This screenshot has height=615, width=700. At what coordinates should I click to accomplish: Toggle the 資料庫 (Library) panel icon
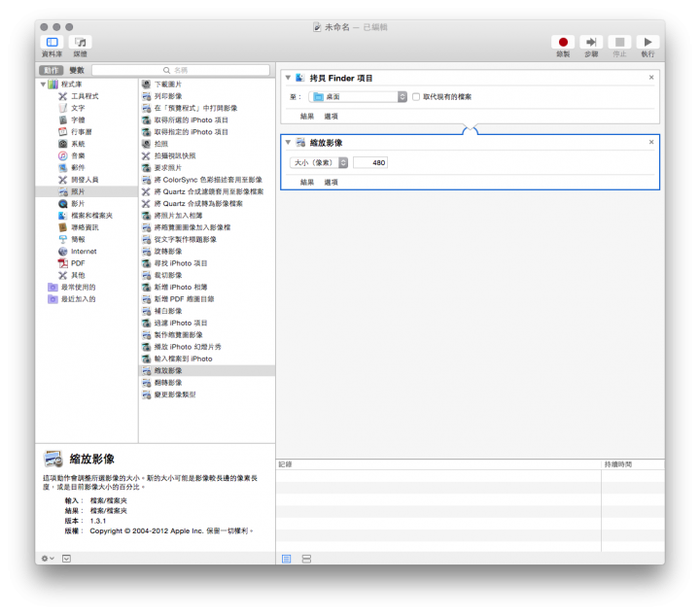coord(52,43)
